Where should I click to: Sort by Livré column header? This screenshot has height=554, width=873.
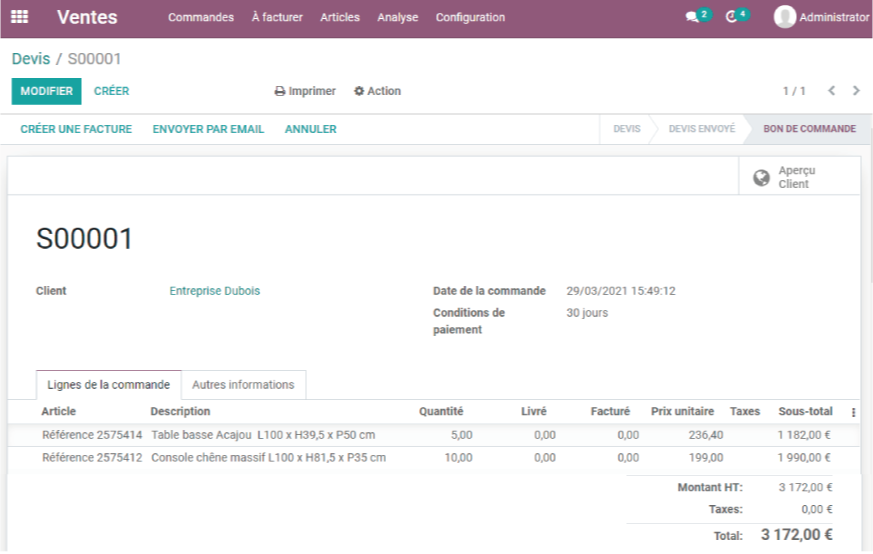[533, 411]
